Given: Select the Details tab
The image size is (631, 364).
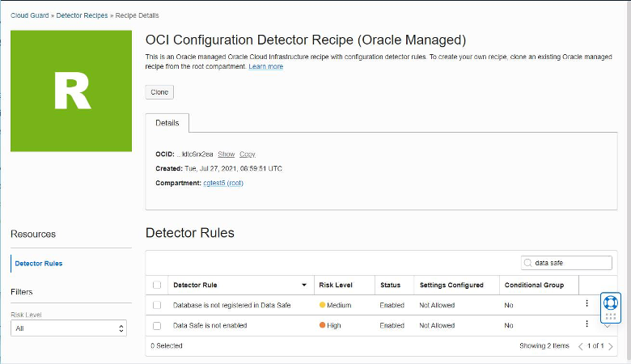Looking at the screenshot, I should 167,122.
